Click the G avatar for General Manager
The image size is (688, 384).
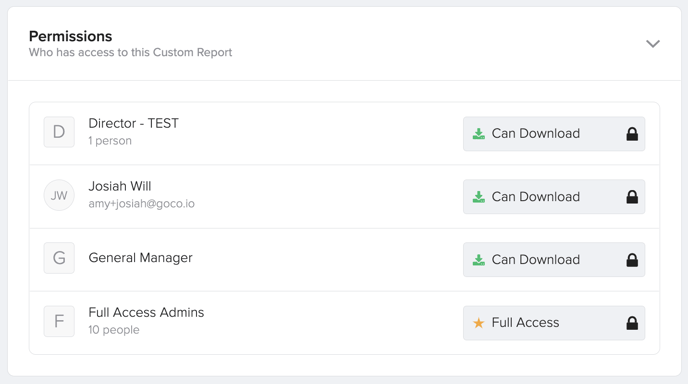(x=59, y=258)
